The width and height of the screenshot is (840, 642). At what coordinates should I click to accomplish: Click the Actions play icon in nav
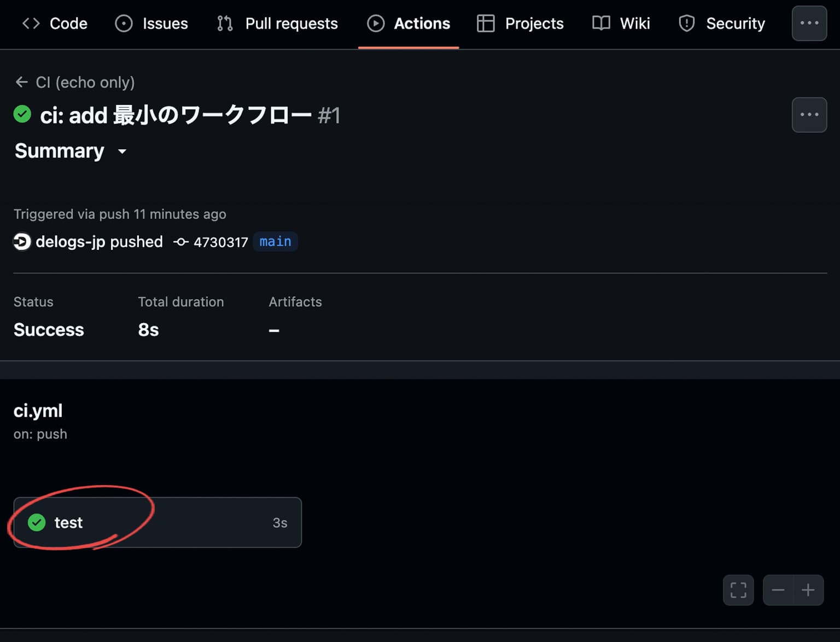(x=376, y=24)
